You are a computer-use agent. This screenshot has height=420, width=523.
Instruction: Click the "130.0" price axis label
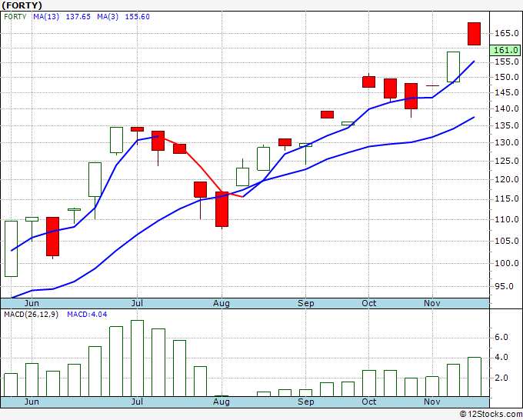coord(507,142)
